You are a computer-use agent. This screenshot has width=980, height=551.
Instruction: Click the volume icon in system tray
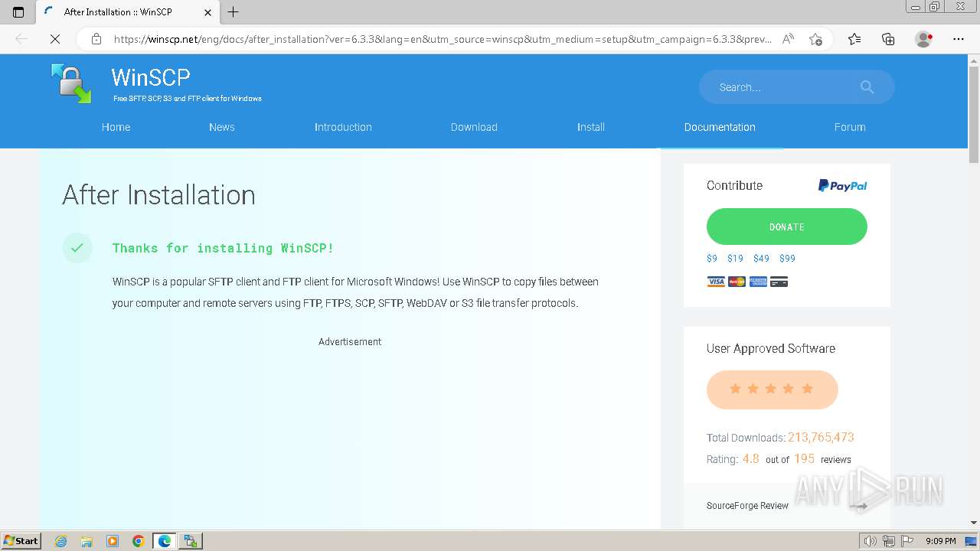(x=871, y=541)
